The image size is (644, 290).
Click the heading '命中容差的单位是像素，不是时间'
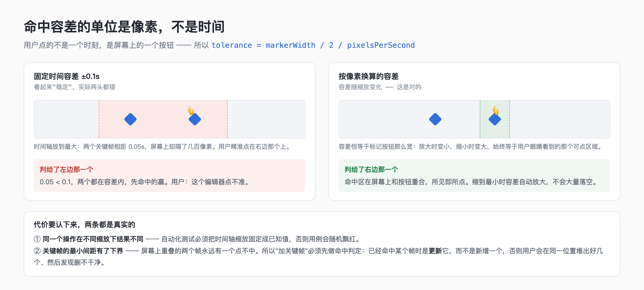pos(124,27)
